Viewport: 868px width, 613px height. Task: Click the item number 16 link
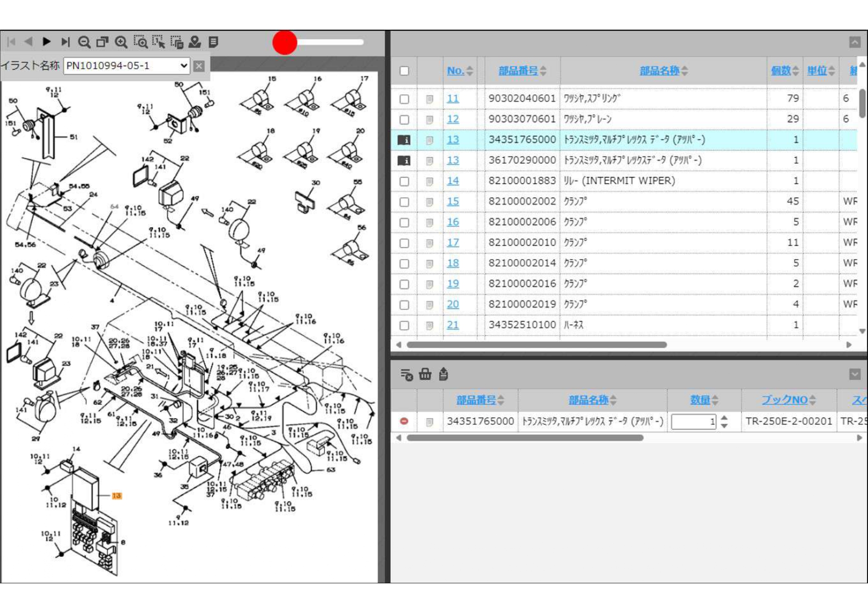pyautogui.click(x=453, y=222)
